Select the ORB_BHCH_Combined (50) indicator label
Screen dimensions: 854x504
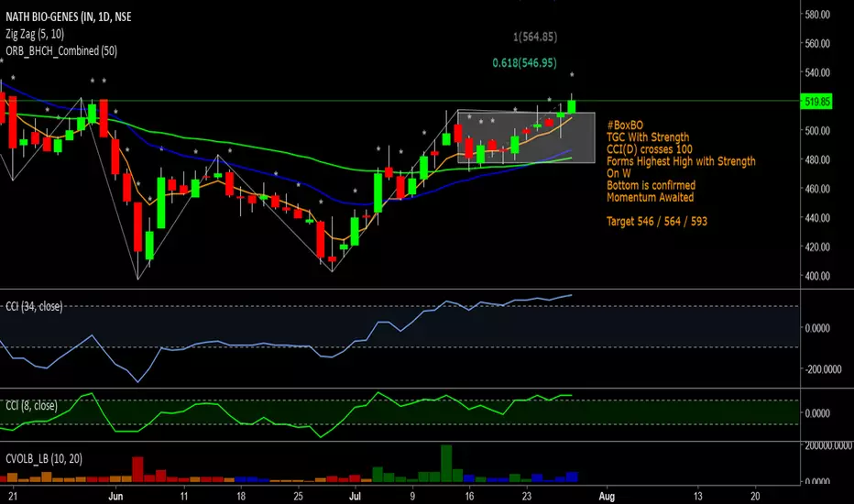61,50
